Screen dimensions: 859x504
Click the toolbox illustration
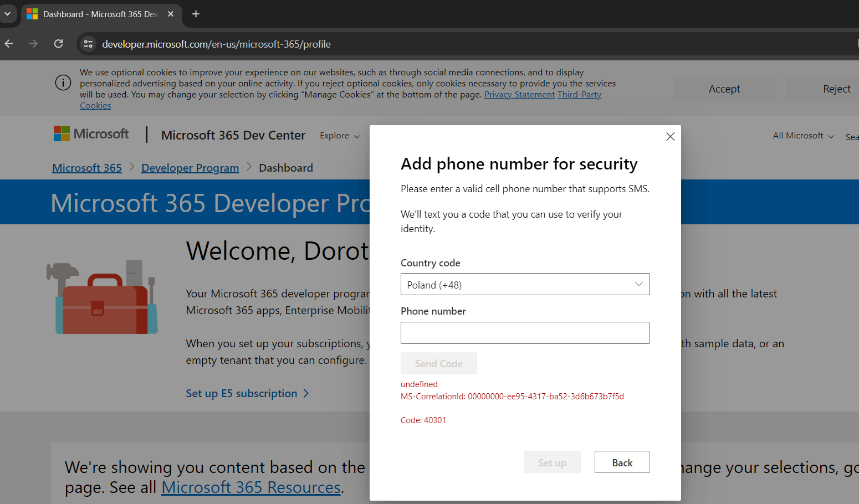click(102, 297)
